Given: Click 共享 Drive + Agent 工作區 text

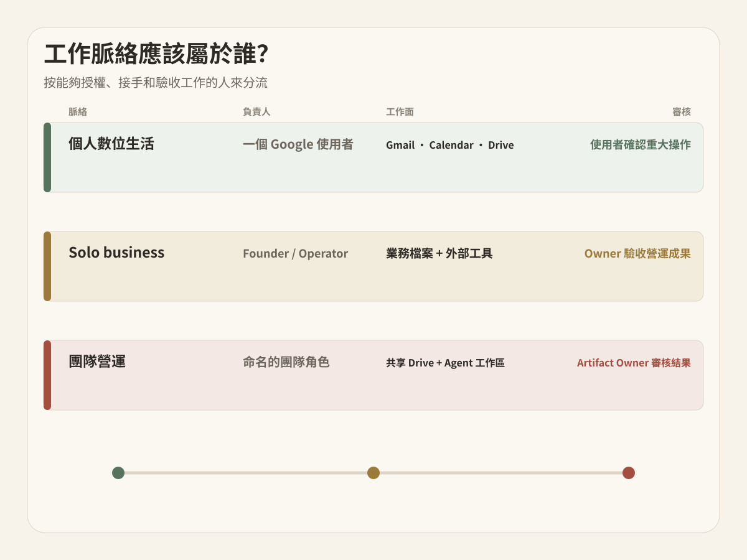Looking at the screenshot, I should click(445, 363).
